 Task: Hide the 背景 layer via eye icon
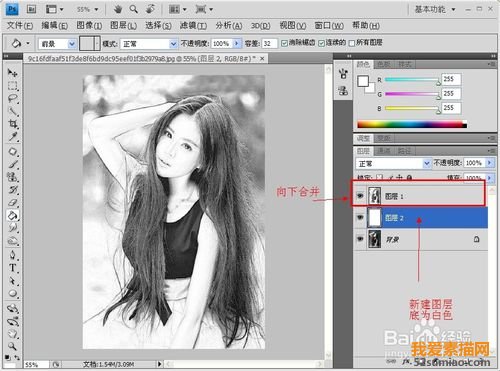point(360,239)
